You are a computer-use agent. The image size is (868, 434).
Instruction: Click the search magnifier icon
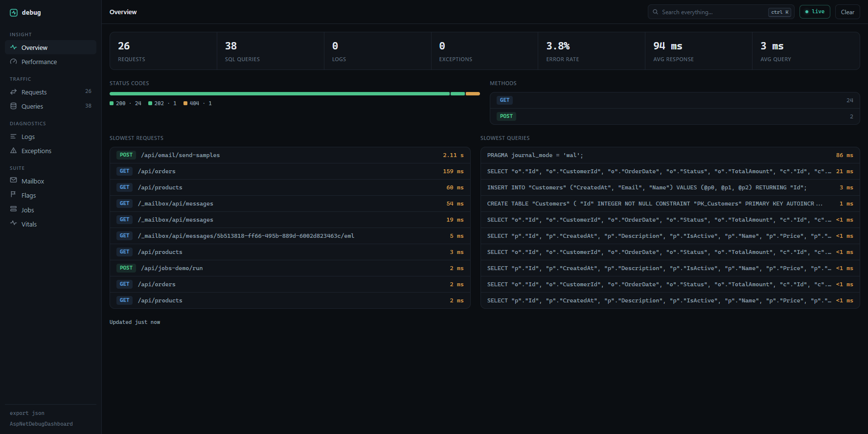(x=656, y=12)
